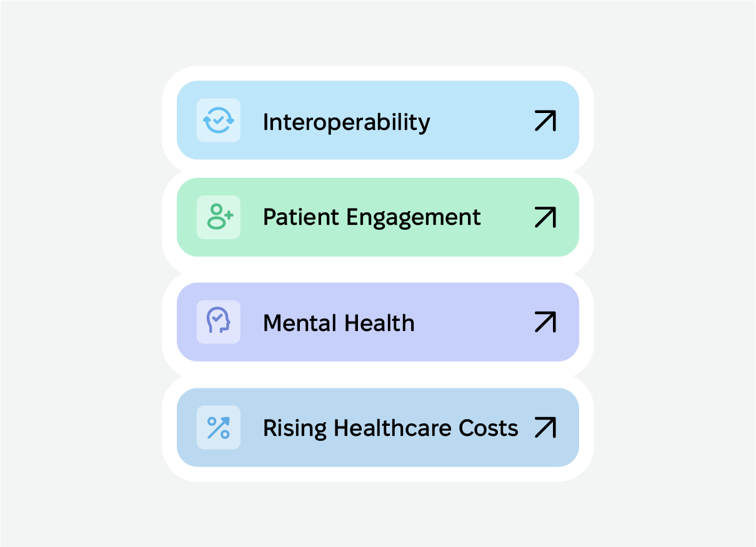756x547 pixels.
Task: Click the word "Engagement" in the green card
Action: [x=414, y=217]
